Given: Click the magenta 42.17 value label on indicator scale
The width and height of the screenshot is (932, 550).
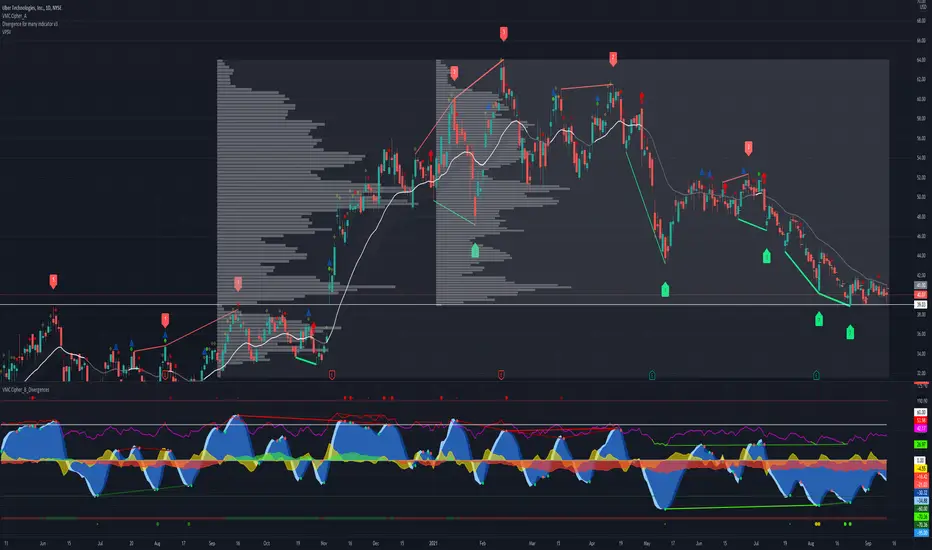Looking at the screenshot, I should 920,428.
